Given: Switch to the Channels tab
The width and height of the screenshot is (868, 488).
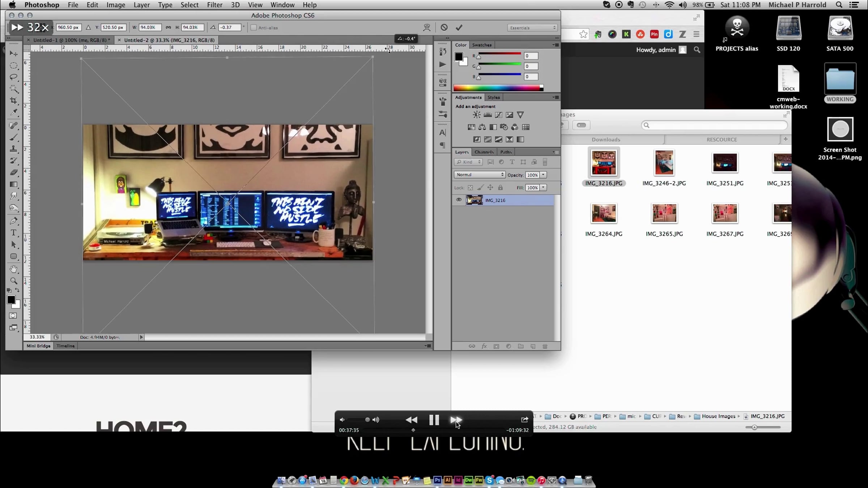Looking at the screenshot, I should tap(484, 152).
